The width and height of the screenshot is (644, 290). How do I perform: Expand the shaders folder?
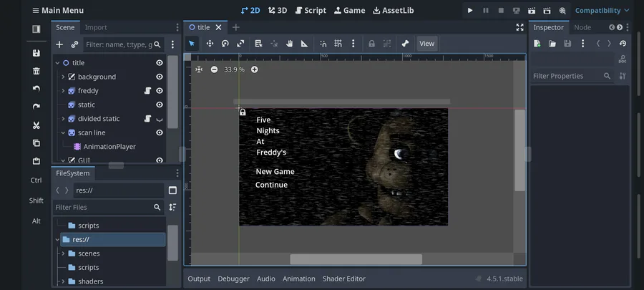63,281
